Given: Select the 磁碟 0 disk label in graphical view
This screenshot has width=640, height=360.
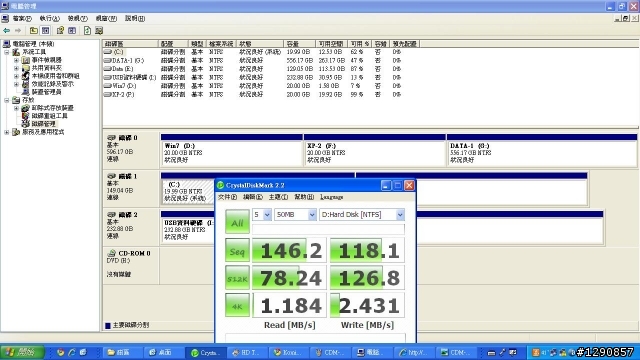Looking at the screenshot, I should click(x=130, y=149).
